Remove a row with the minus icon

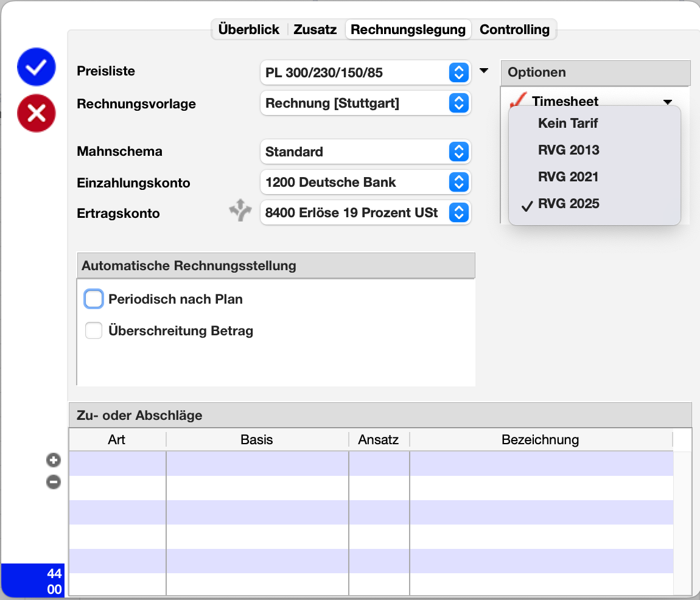(54, 482)
